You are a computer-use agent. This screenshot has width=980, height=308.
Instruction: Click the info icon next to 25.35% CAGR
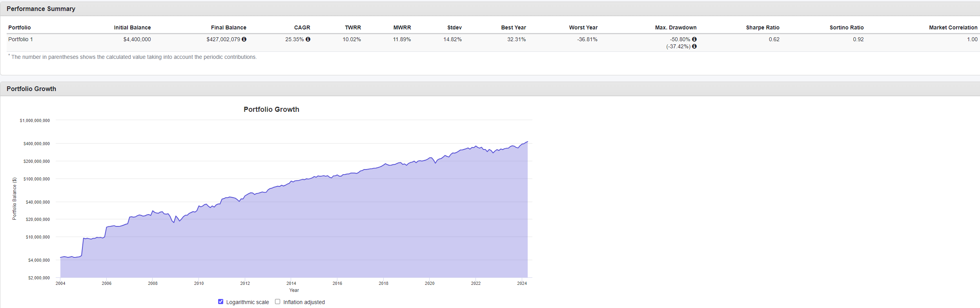click(308, 39)
